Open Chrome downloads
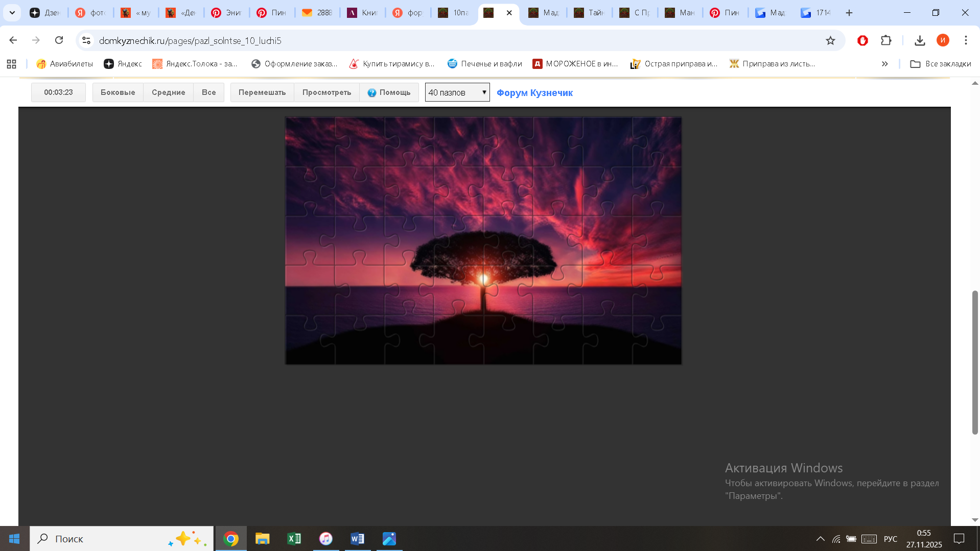Screen dimensions: 980x551 tap(920, 40)
